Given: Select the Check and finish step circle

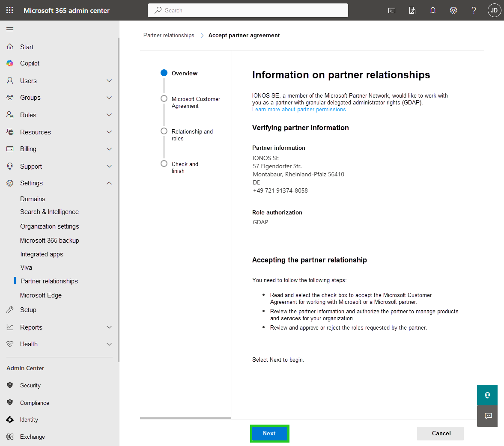Looking at the screenshot, I should (164, 163).
